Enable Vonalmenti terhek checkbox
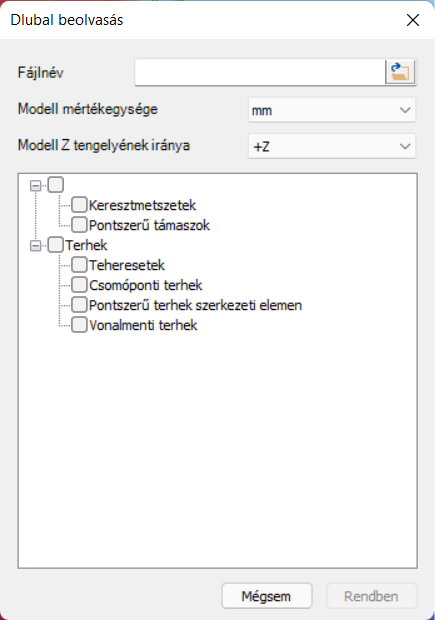The image size is (435, 620). (79, 325)
